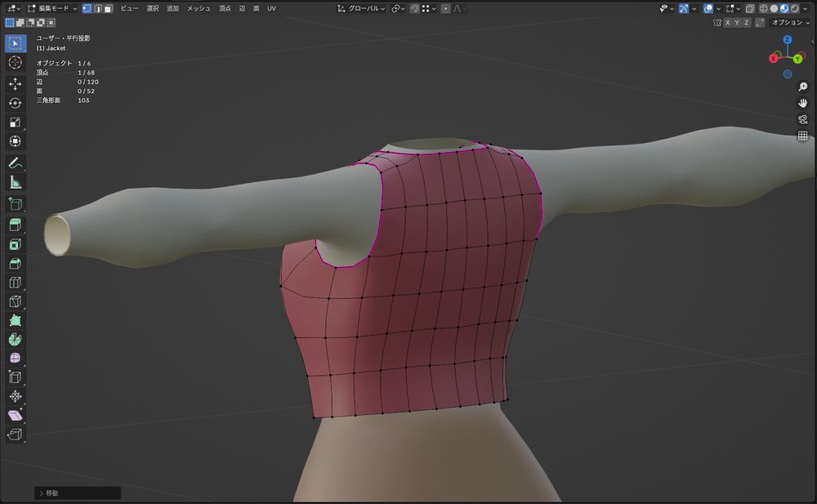Image resolution: width=817 pixels, height=504 pixels.
Task: Toggle X-ray display
Action: pyautogui.click(x=750, y=8)
